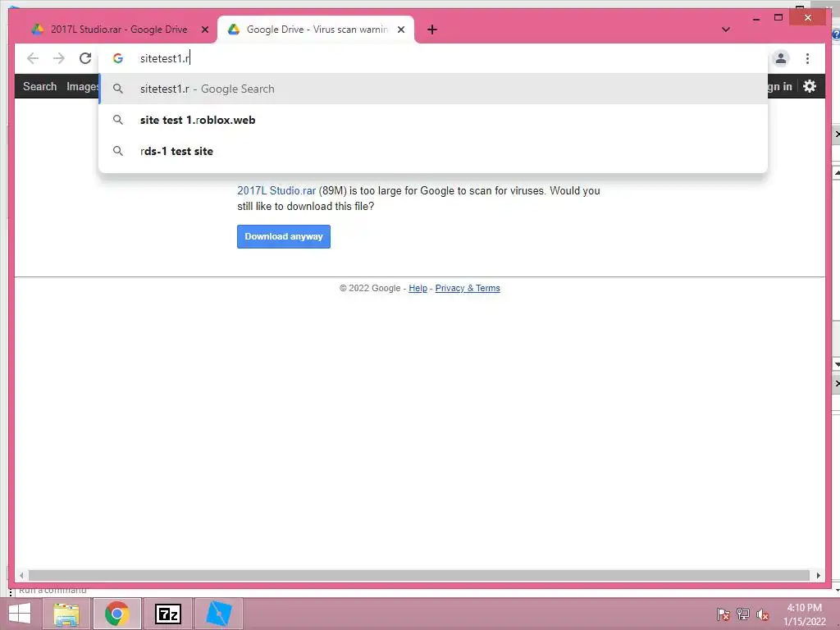
Task: Maximize the Chrome window
Action: (778, 18)
